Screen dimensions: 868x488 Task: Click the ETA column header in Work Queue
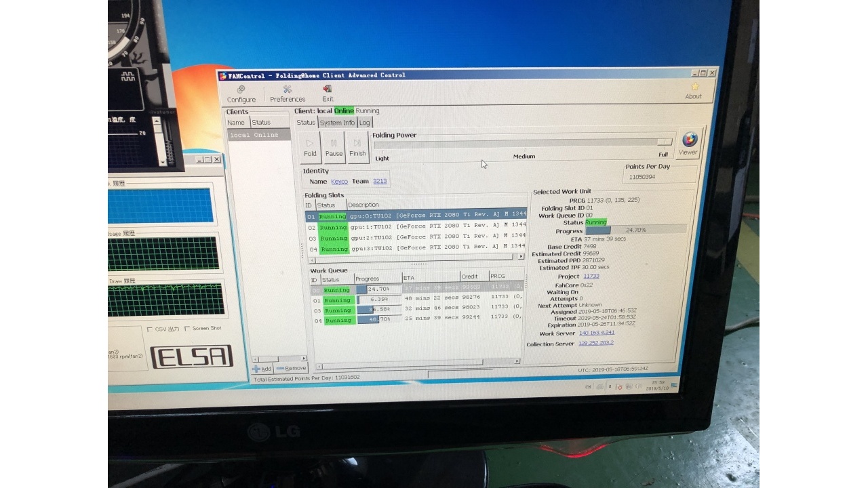[x=431, y=278]
